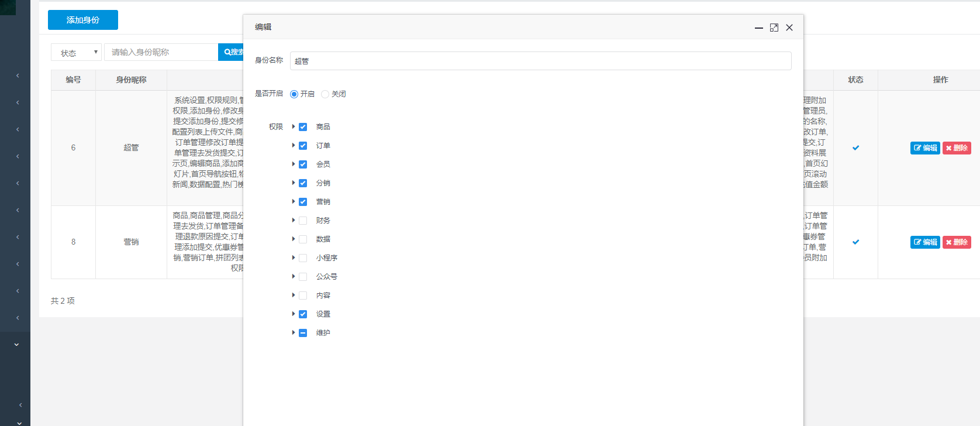Screen dimensions: 980x426
Task: Check the 商品 permission checkbox
Action: pyautogui.click(x=303, y=127)
